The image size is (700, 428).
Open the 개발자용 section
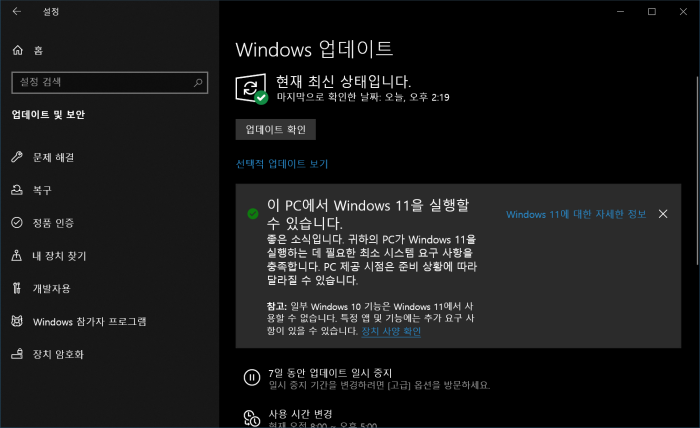pos(51,288)
